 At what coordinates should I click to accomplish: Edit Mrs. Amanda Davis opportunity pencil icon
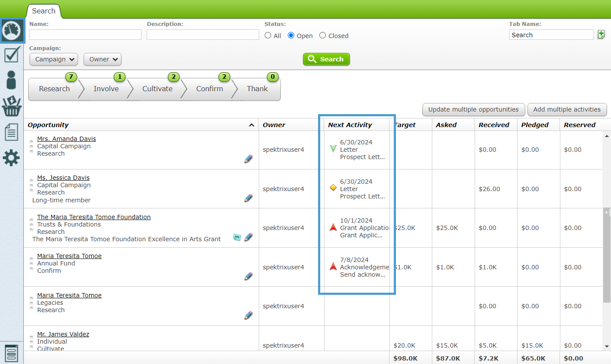(x=248, y=159)
